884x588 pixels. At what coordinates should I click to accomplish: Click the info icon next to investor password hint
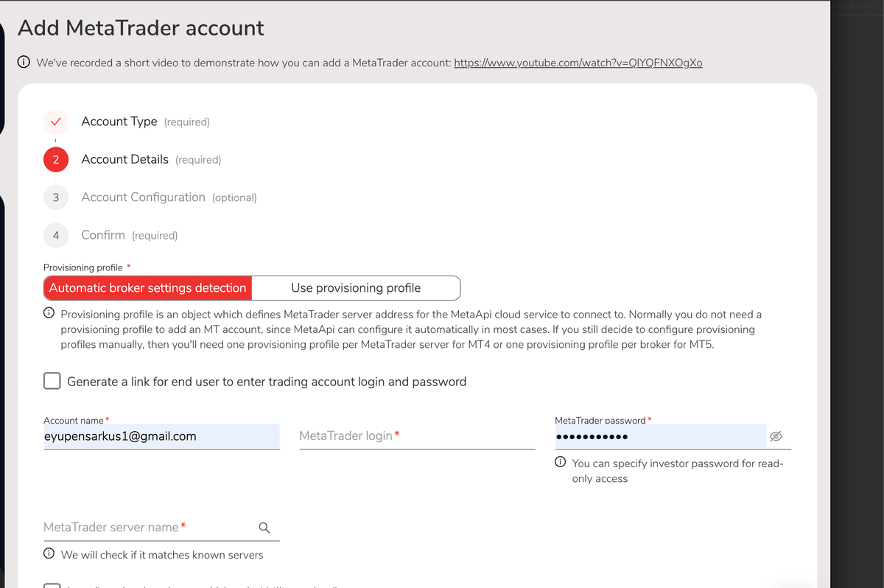[561, 463]
